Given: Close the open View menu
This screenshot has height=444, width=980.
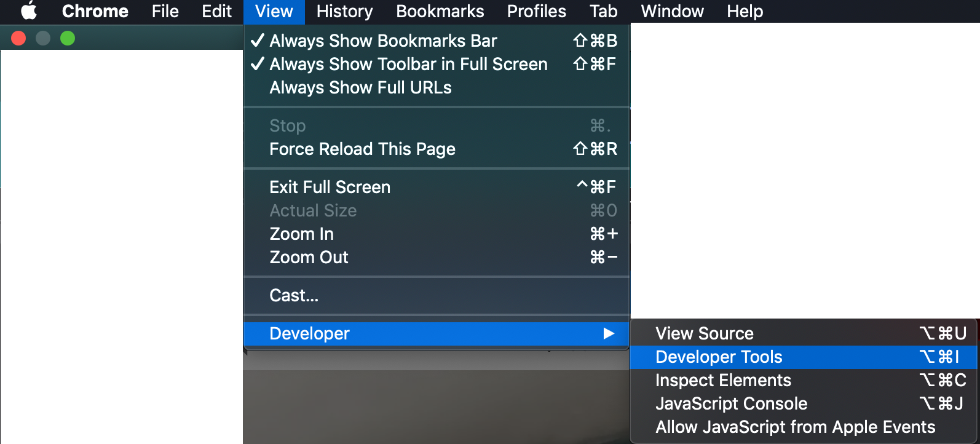Looking at the screenshot, I should click(x=274, y=11).
